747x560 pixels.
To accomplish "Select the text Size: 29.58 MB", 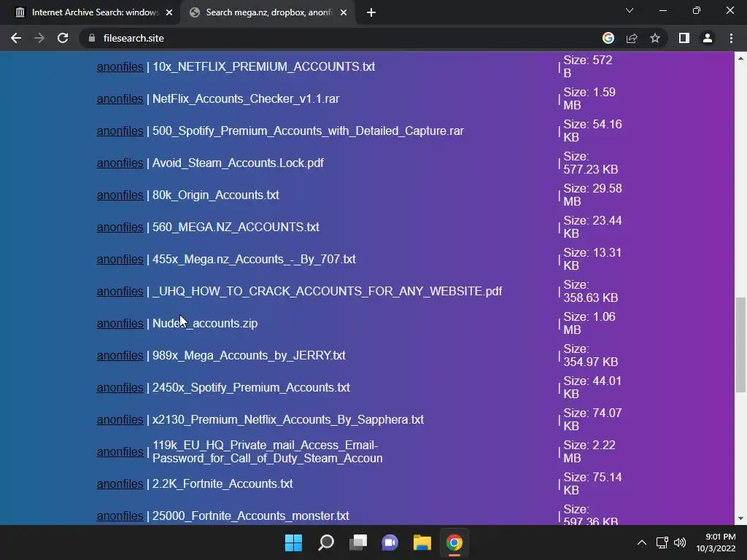I will [592, 195].
